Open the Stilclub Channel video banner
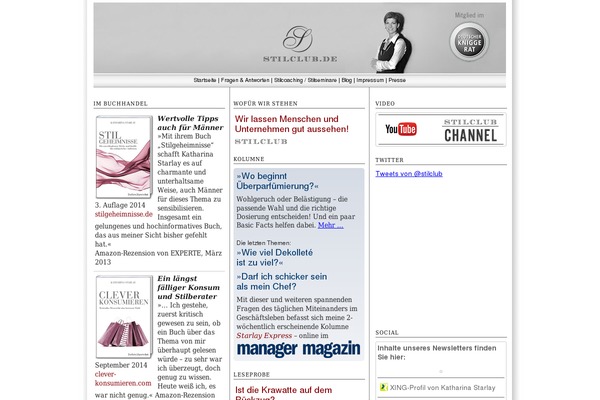 (x=441, y=129)
